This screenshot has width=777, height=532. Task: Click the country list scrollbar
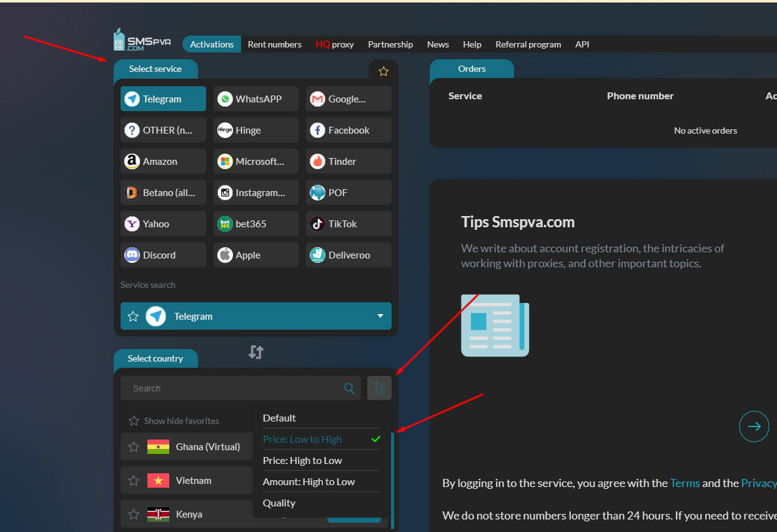point(393,481)
